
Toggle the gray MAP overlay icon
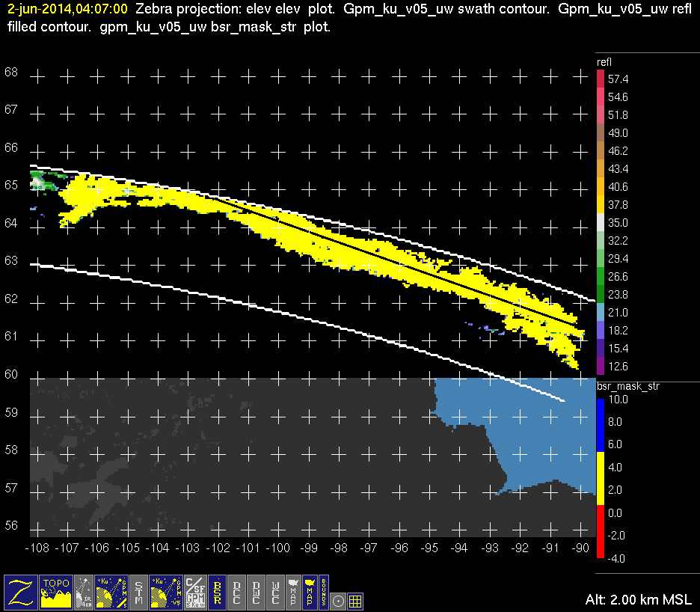click(293, 592)
